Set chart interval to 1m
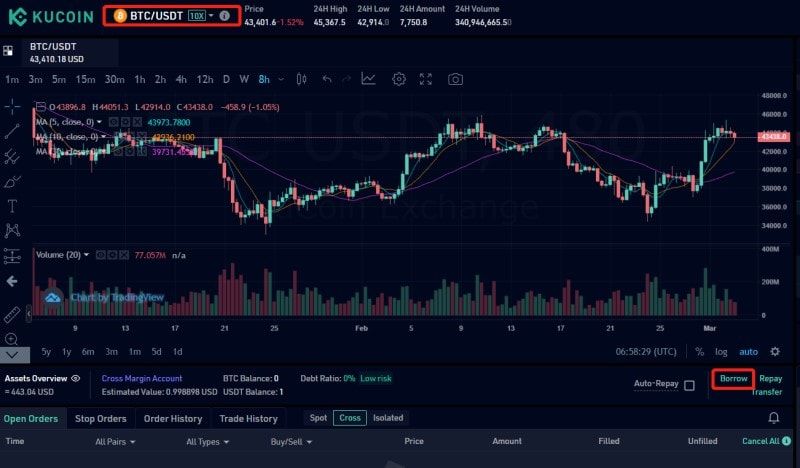The height and width of the screenshot is (468, 800). pos(12,79)
